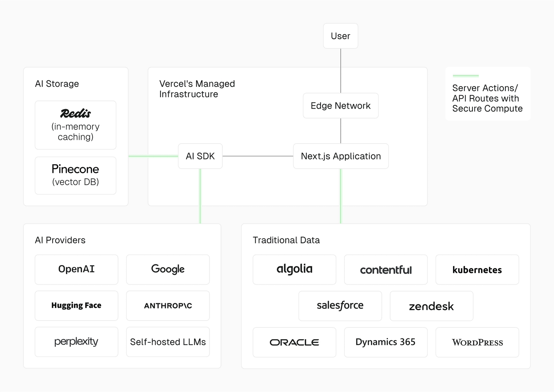Image resolution: width=554 pixels, height=392 pixels.
Task: Click the OpenAI provider logo
Action: (x=76, y=269)
